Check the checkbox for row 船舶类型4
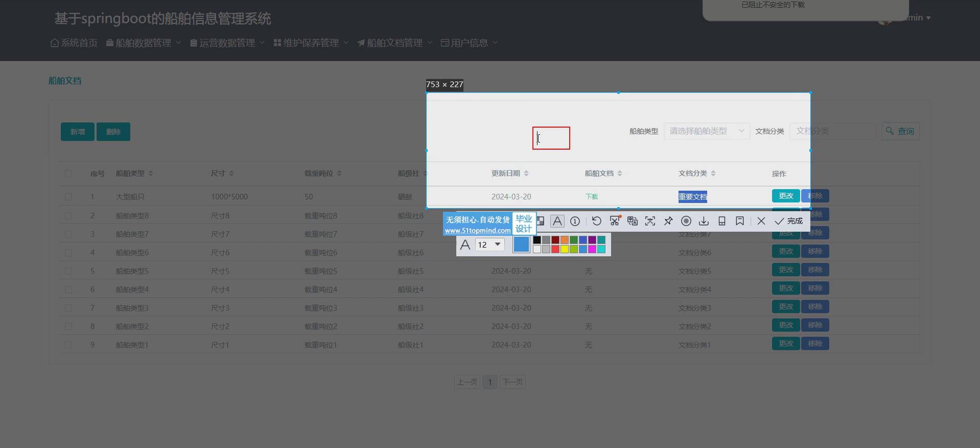Viewport: 980px width, 448px height. (68, 289)
